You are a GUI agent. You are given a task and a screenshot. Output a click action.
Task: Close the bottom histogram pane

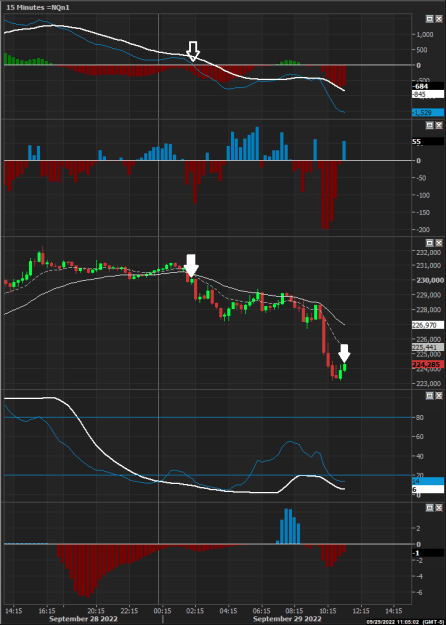[x=438, y=508]
